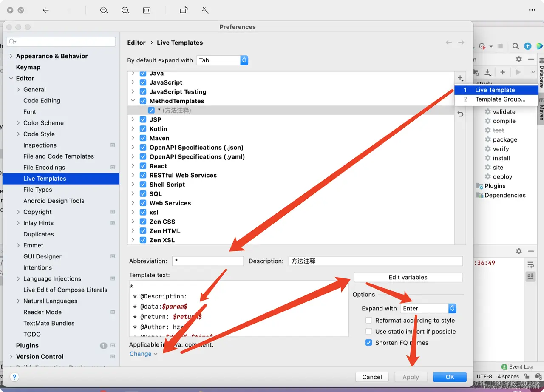Navigate forward with the Preferences right arrow
Screen dimensions: 544x392
click(x=461, y=43)
